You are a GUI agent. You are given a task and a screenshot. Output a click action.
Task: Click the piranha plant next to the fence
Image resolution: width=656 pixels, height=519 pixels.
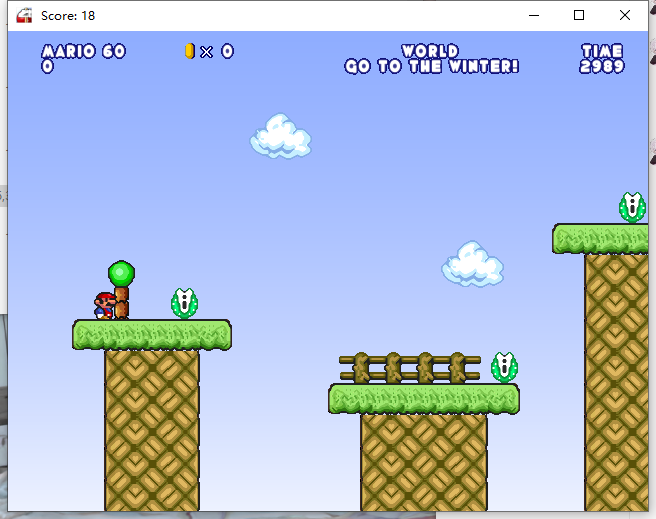[504, 367]
